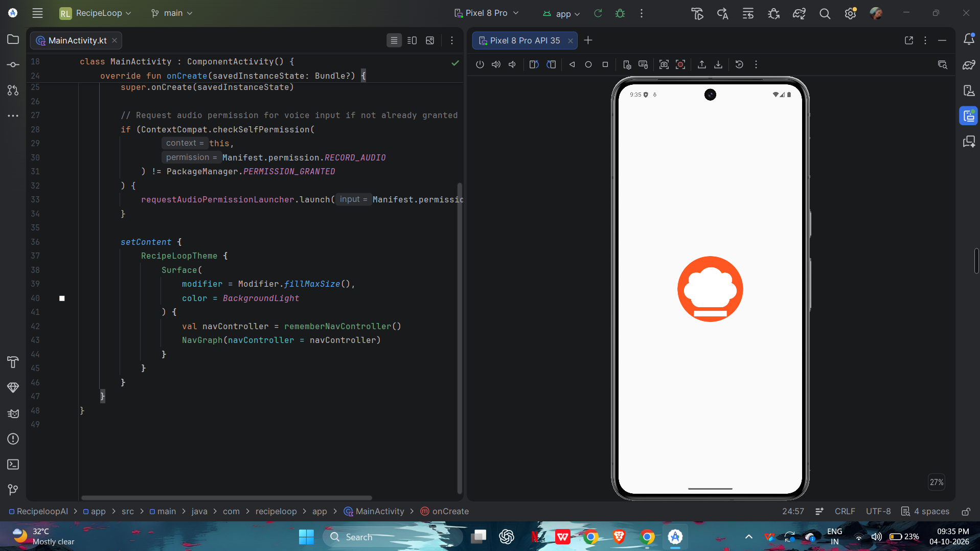
Task: Toggle the read-only lock icon in status bar
Action: pos(966,512)
